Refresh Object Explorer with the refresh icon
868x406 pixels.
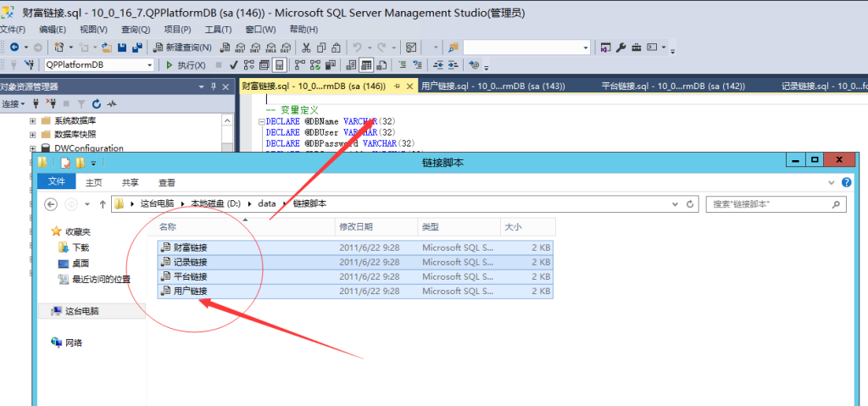(x=97, y=103)
